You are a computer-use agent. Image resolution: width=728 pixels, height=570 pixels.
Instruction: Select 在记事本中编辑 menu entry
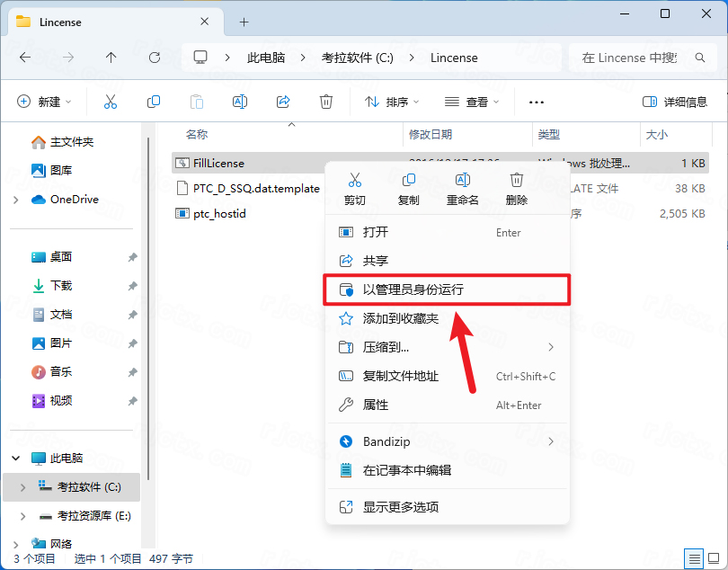(447, 470)
